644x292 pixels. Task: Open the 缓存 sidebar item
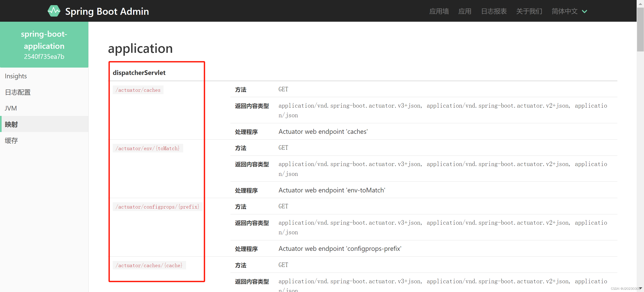11,141
